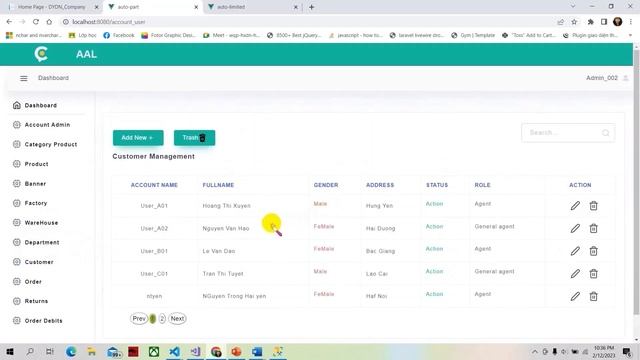Jump to page 2
This screenshot has height=360, width=640.
pos(162,318)
